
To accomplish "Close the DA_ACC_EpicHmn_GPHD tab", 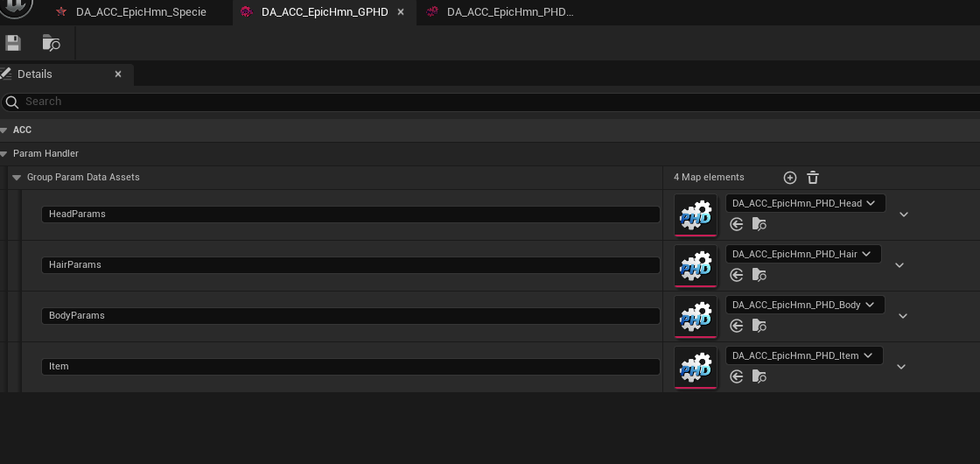I will point(401,12).
